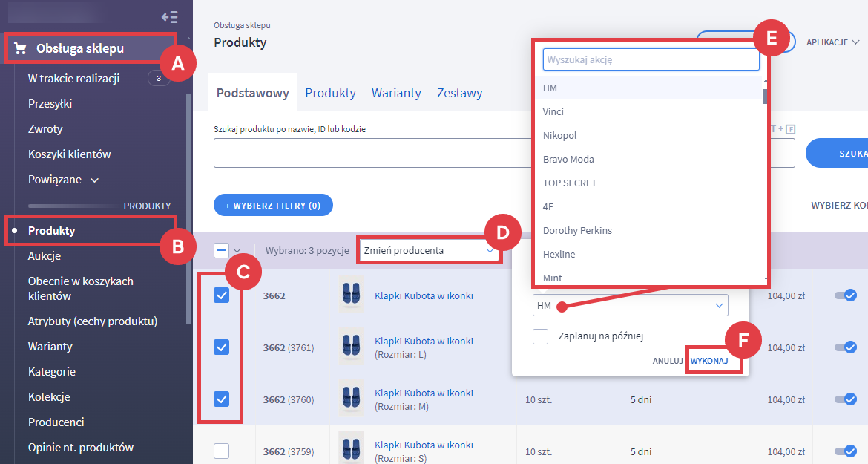Viewport: 868px width, 464px height.
Task: Click the badge showing 3 orders in progress
Action: pyautogui.click(x=158, y=79)
